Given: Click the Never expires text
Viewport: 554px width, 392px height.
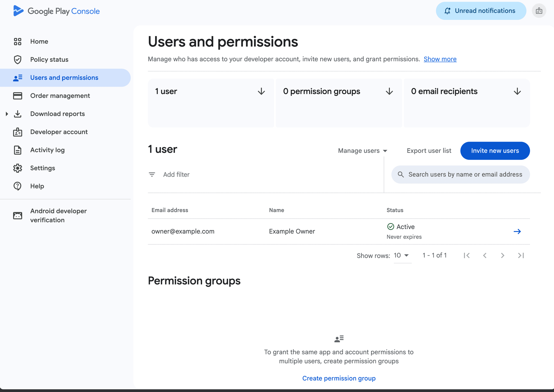Looking at the screenshot, I should tap(404, 237).
